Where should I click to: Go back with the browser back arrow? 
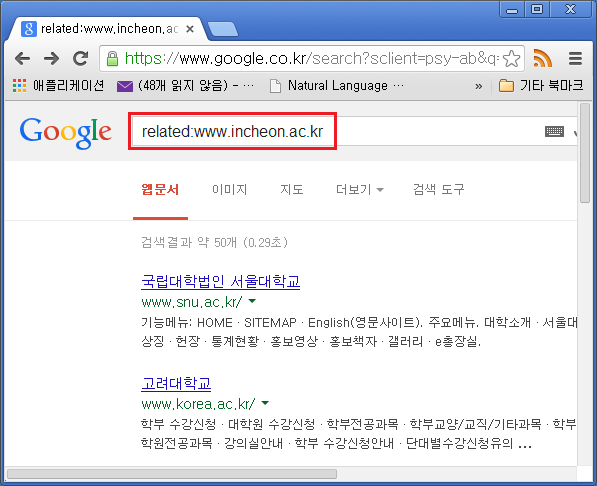point(22,59)
